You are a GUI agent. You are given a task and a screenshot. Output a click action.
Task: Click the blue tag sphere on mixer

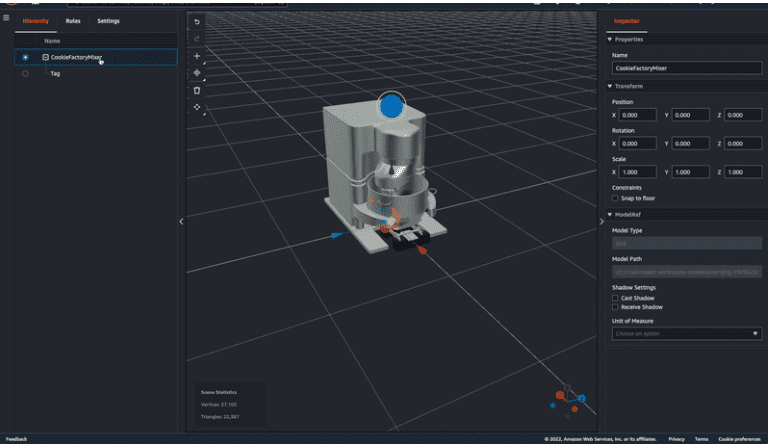coord(391,106)
